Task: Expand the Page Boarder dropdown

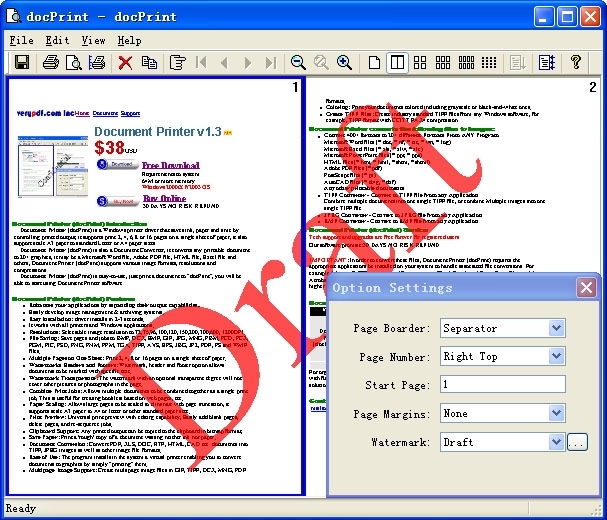Action: (x=556, y=328)
